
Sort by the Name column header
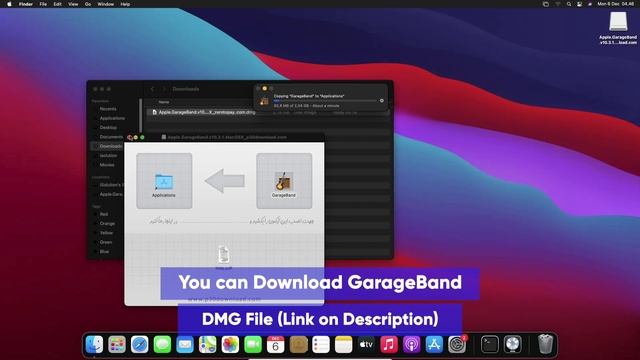pyautogui.click(x=164, y=102)
